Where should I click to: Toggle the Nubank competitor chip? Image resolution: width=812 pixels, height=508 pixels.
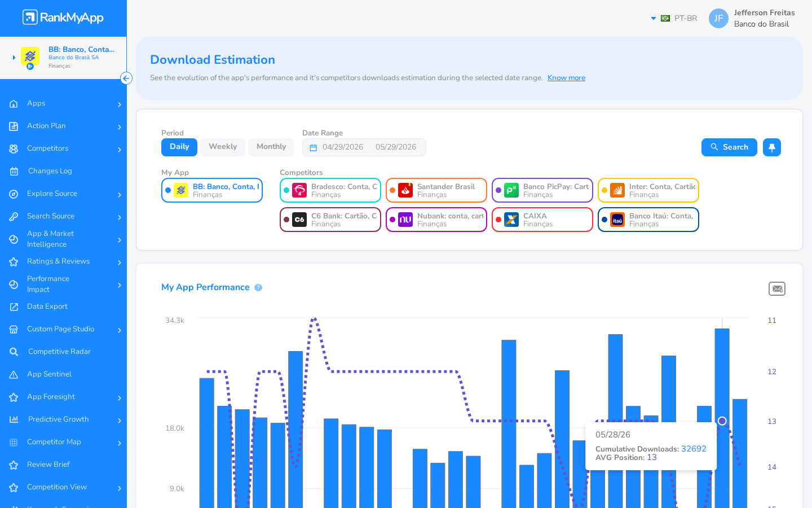click(436, 220)
